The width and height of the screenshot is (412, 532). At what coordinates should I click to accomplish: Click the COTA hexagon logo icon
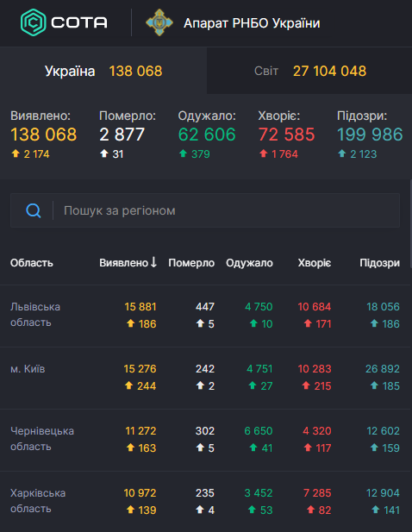pyautogui.click(x=33, y=22)
